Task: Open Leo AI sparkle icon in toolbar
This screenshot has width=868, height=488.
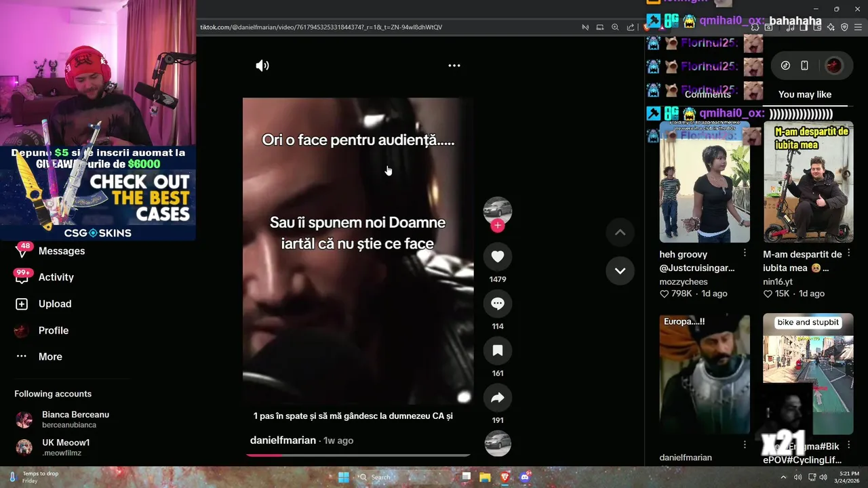Action: point(831,27)
